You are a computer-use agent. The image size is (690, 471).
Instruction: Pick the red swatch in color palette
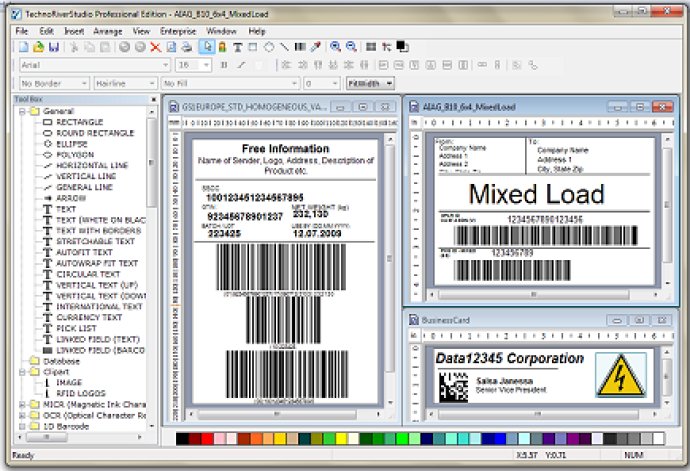pos(207,439)
